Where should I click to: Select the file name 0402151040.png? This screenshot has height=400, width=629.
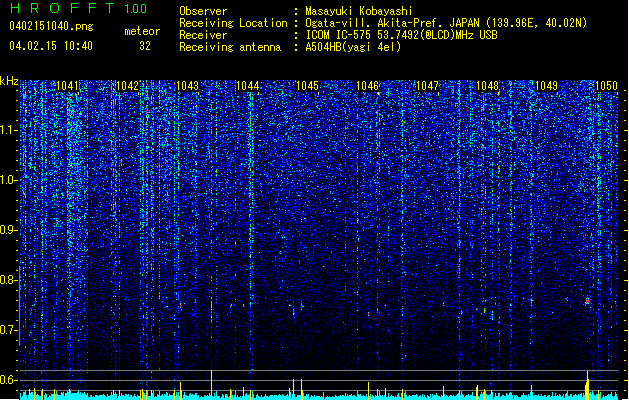tap(51, 26)
